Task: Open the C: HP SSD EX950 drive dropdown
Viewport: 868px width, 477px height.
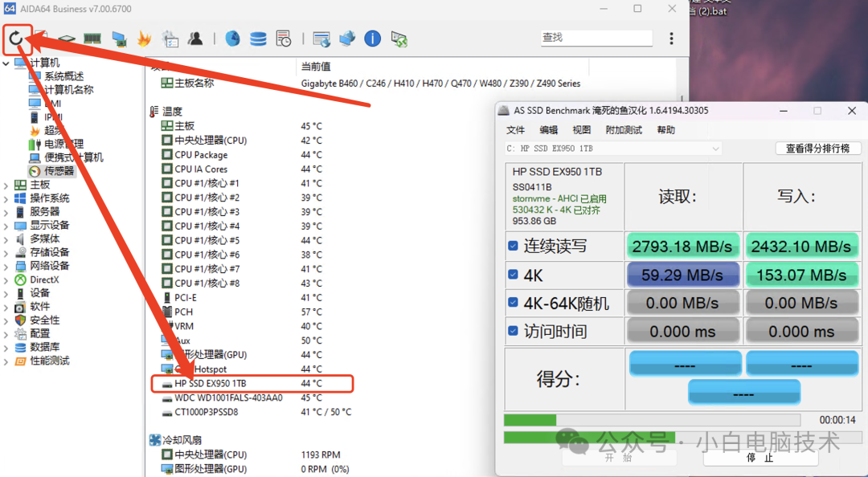Action: click(613, 149)
